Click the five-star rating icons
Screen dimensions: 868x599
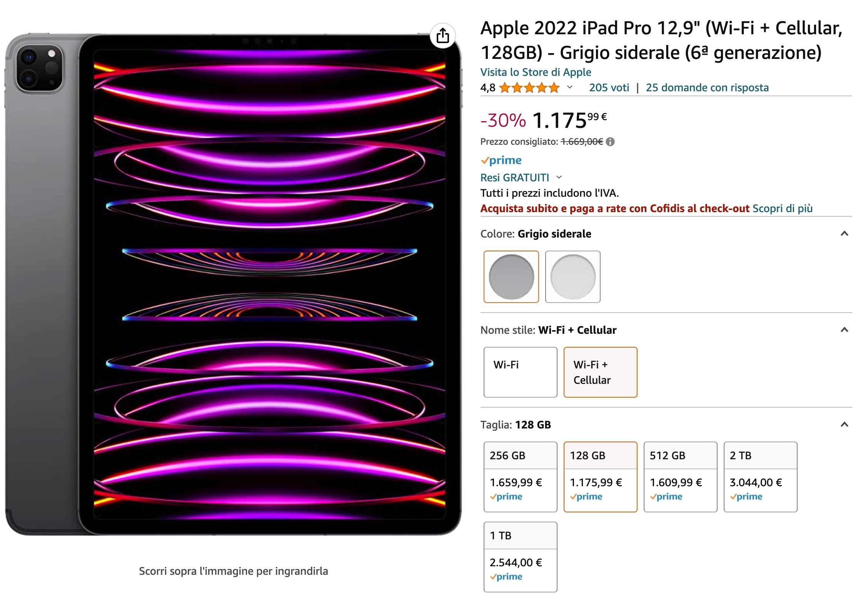point(529,88)
